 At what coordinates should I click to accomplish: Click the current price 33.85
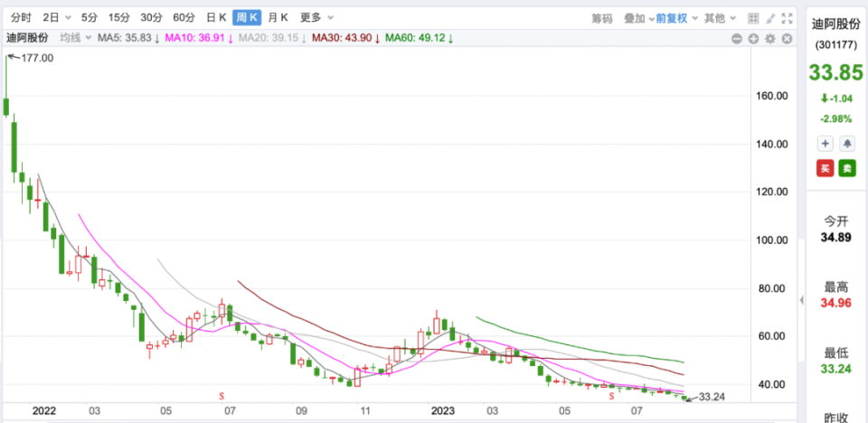[x=836, y=72]
